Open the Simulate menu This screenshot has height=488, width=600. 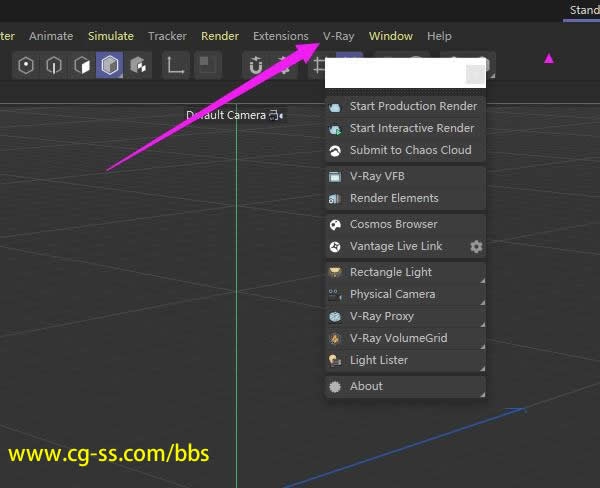[x=110, y=36]
